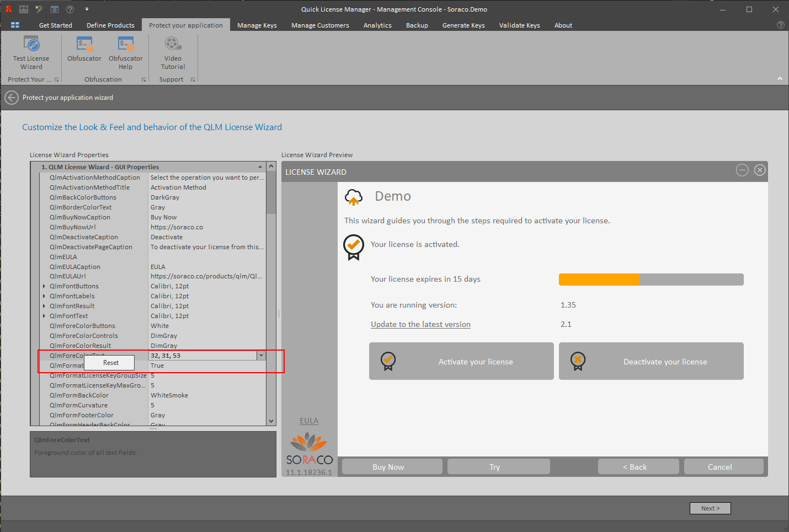
Task: Open the Customize Quick Access Toolbar arrow
Action: 87,9
